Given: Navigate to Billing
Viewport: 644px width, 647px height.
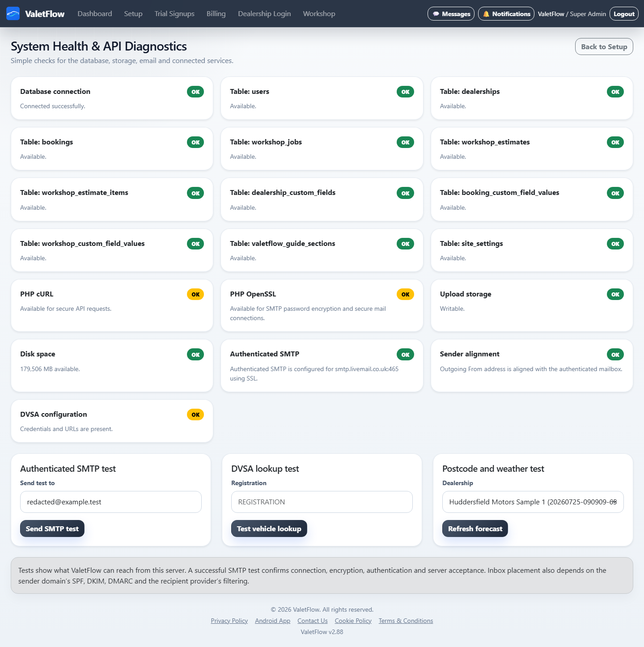Looking at the screenshot, I should (x=216, y=14).
